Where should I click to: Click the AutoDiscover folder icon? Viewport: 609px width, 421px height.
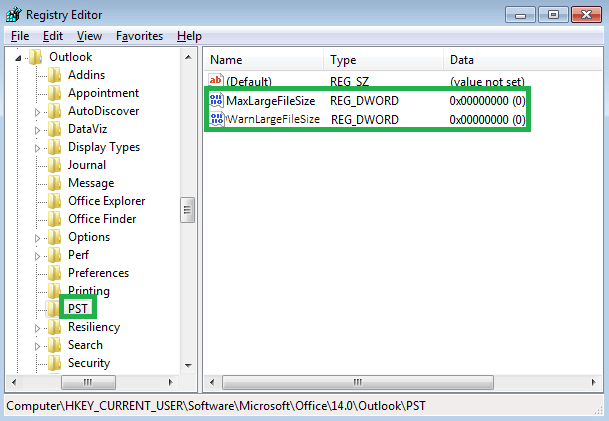click(54, 111)
